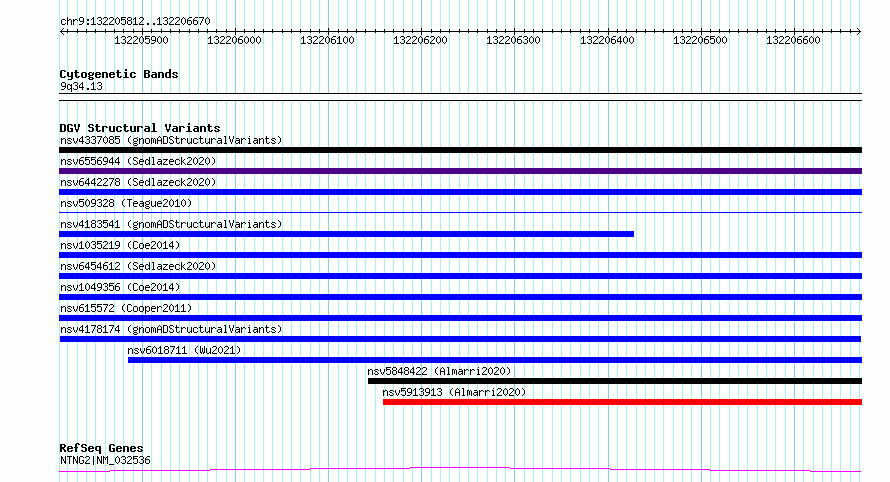Click the nsv4178174 gnomADStructuralVariants label

171,329
